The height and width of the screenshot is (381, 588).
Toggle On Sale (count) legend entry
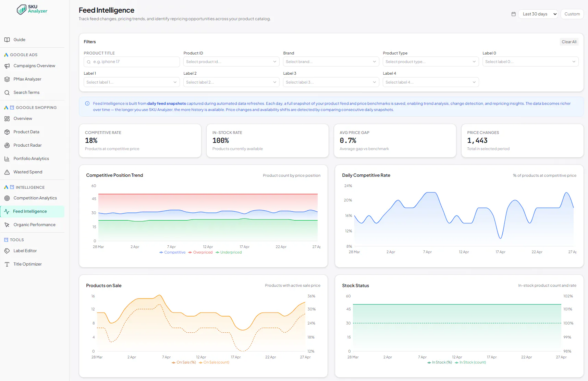point(214,362)
